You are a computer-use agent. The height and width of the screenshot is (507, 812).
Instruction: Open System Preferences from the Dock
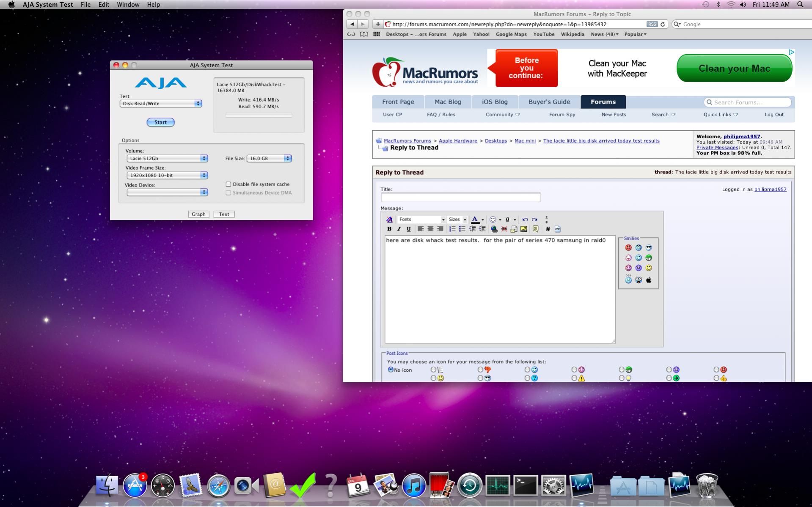pos(553,485)
